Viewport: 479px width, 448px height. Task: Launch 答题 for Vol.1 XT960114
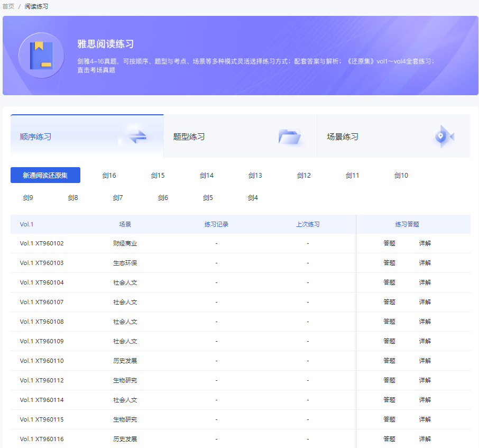pos(389,400)
